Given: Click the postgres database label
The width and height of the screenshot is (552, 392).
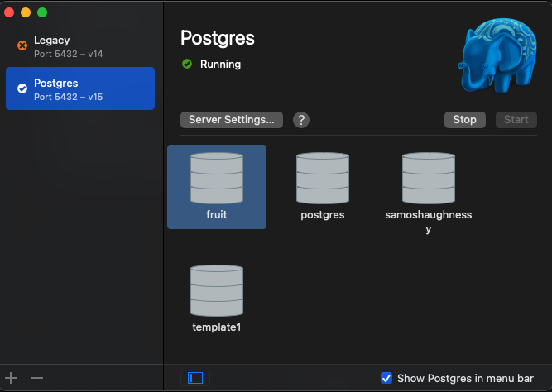Looking at the screenshot, I should pos(323,215).
